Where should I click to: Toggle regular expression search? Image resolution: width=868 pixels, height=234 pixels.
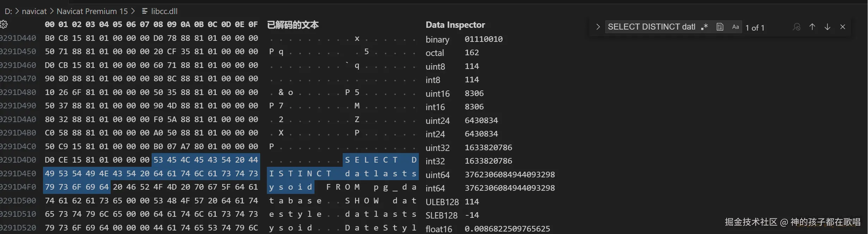point(704,27)
